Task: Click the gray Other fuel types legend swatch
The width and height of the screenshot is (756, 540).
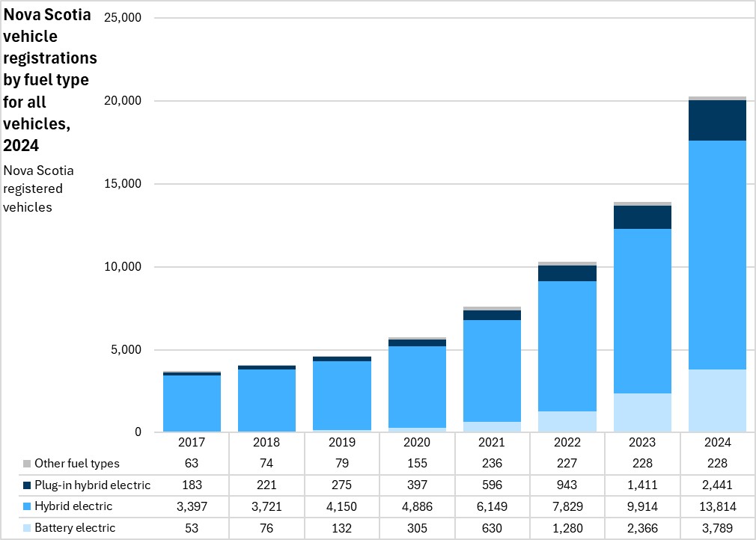Action: click(28, 464)
